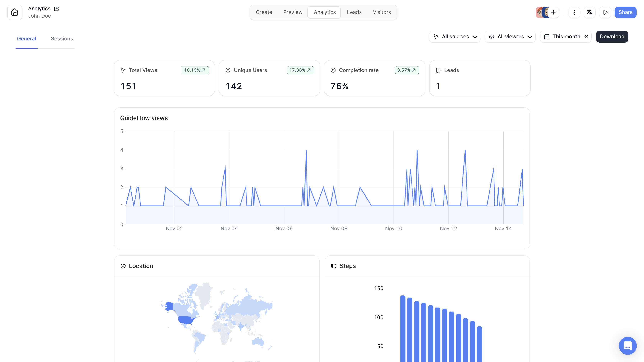Open the three-dot more options menu
The height and width of the screenshot is (362, 644).
tap(574, 12)
